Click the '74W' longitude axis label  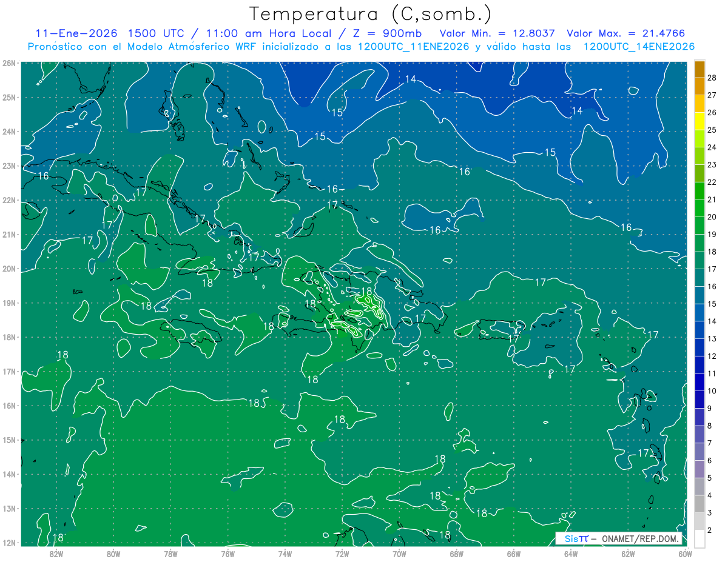click(285, 554)
